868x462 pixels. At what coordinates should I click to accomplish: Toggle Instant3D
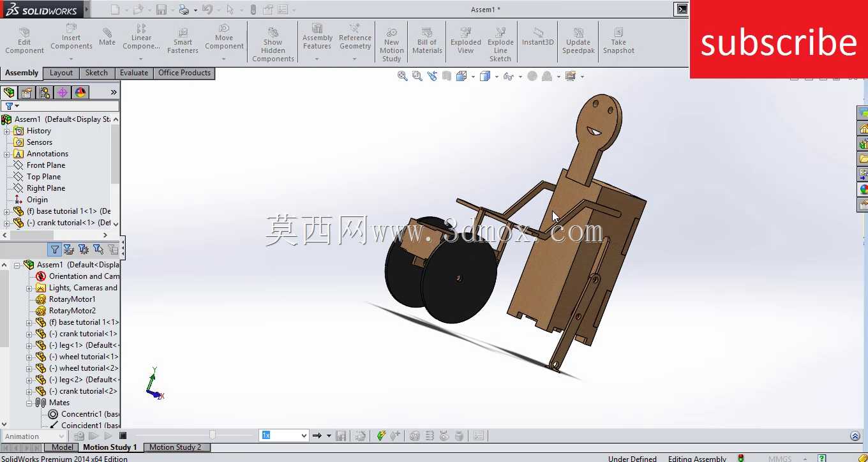tap(537, 36)
